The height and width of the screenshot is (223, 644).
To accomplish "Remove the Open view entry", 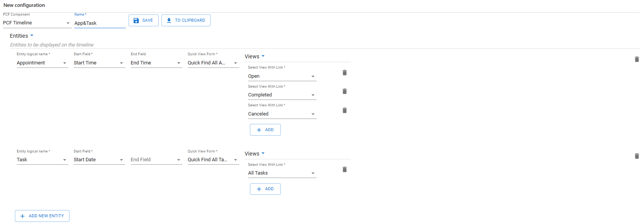I will point(345,73).
